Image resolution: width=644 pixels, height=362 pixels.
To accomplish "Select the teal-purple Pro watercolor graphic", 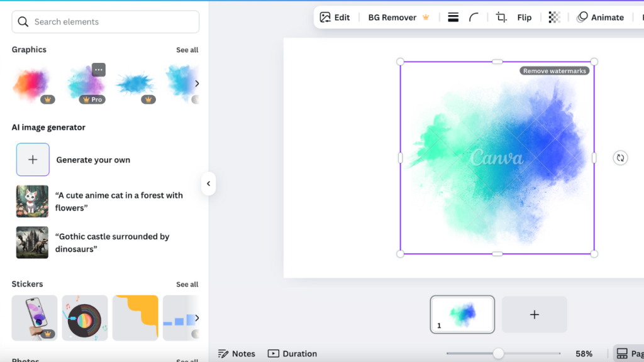I will [86, 84].
